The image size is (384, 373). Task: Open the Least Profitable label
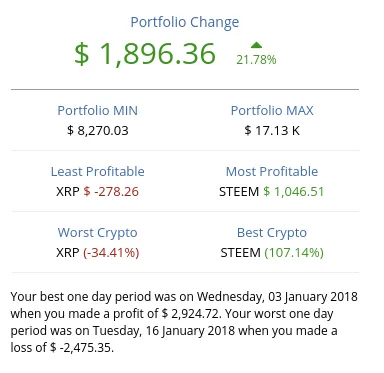(98, 172)
